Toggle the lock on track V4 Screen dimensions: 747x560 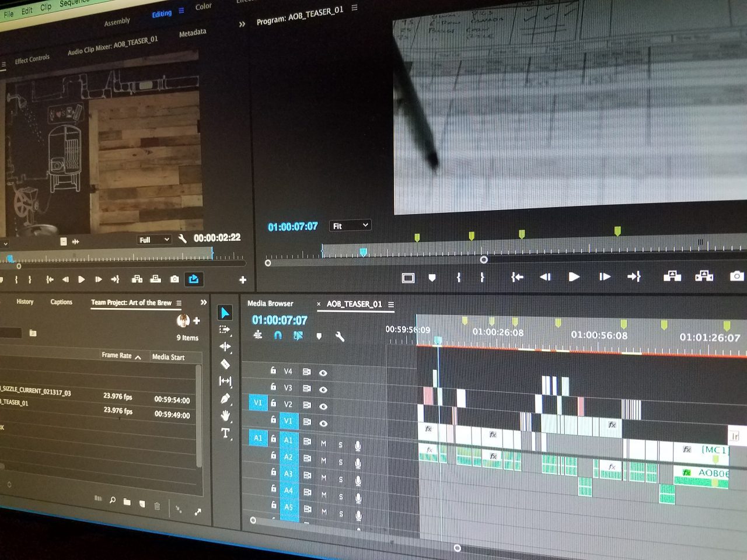pyautogui.click(x=273, y=370)
